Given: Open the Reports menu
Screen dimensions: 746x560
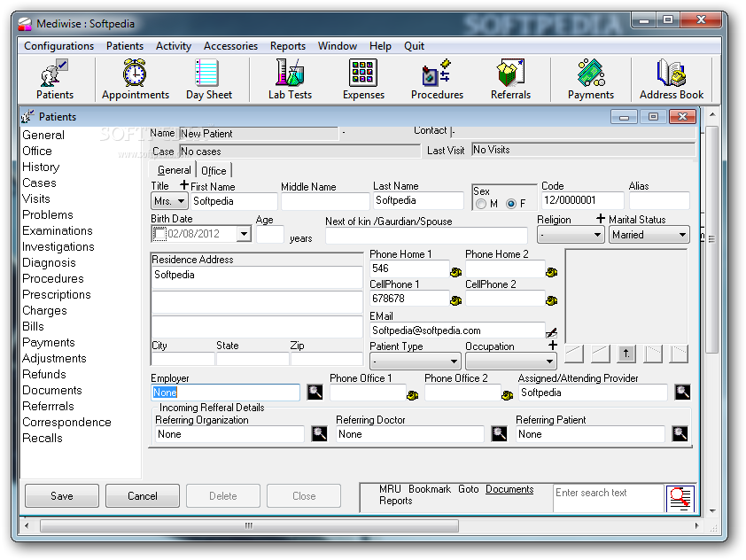Looking at the screenshot, I should click(x=288, y=46).
